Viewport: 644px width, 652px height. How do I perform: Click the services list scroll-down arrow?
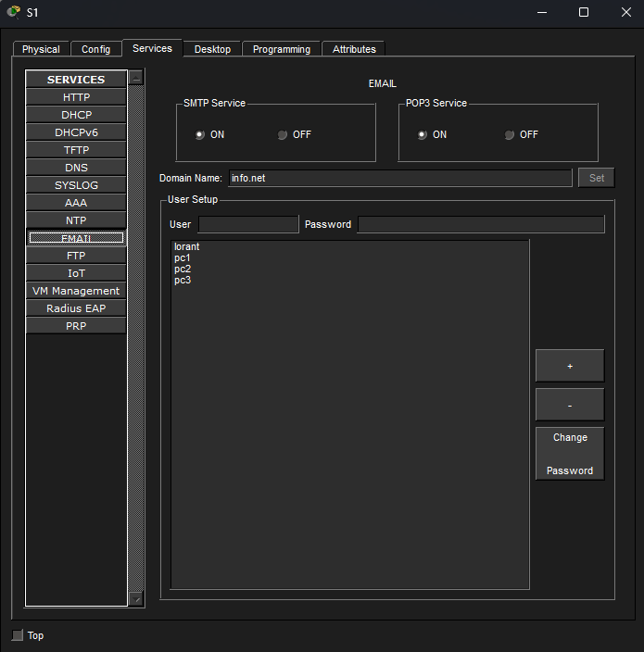tap(136, 599)
